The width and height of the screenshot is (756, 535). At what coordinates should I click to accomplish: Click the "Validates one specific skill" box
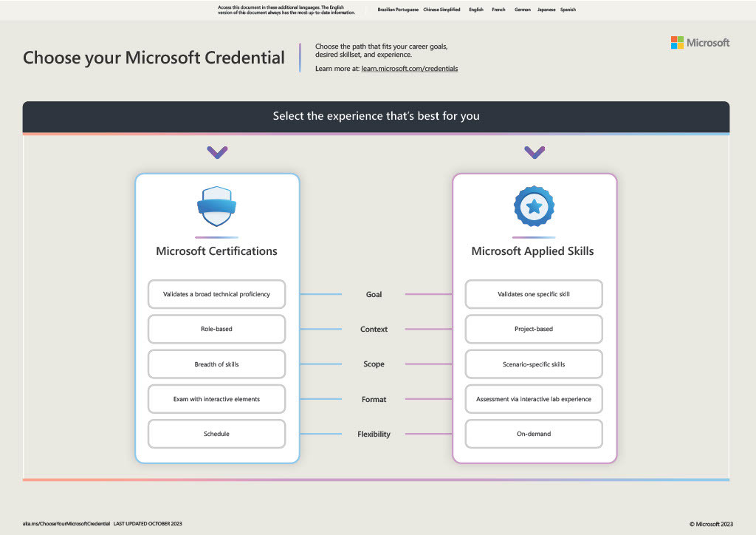click(534, 294)
